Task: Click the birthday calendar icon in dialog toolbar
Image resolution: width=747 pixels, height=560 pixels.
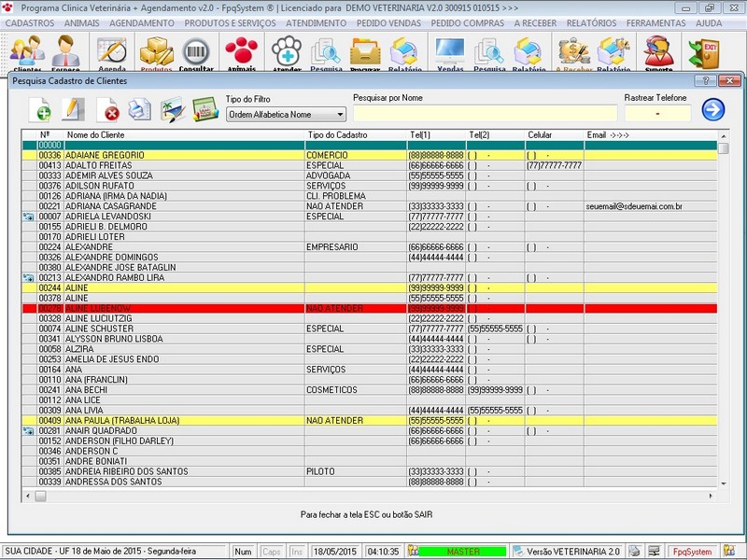Action: 205,110
